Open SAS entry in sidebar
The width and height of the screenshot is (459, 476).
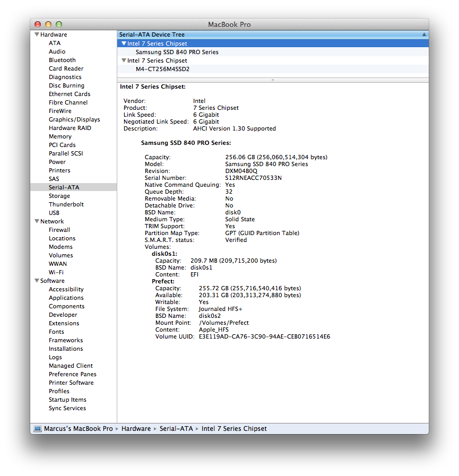tap(54, 179)
